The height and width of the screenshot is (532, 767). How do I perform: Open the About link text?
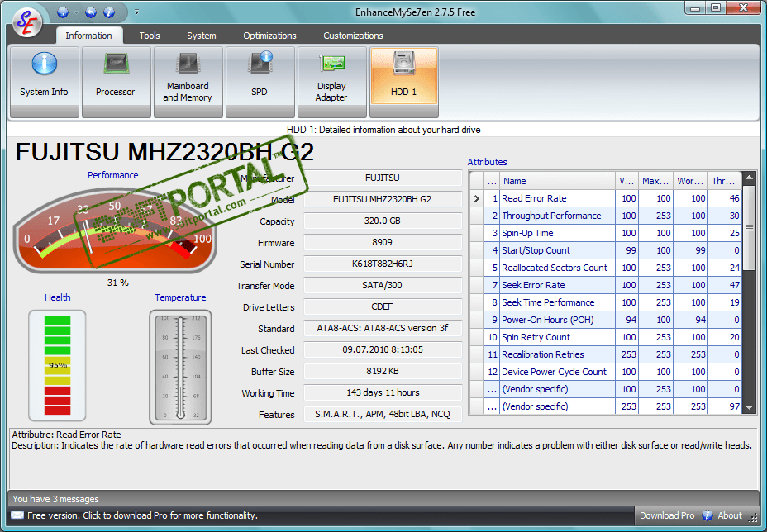pyautogui.click(x=730, y=515)
